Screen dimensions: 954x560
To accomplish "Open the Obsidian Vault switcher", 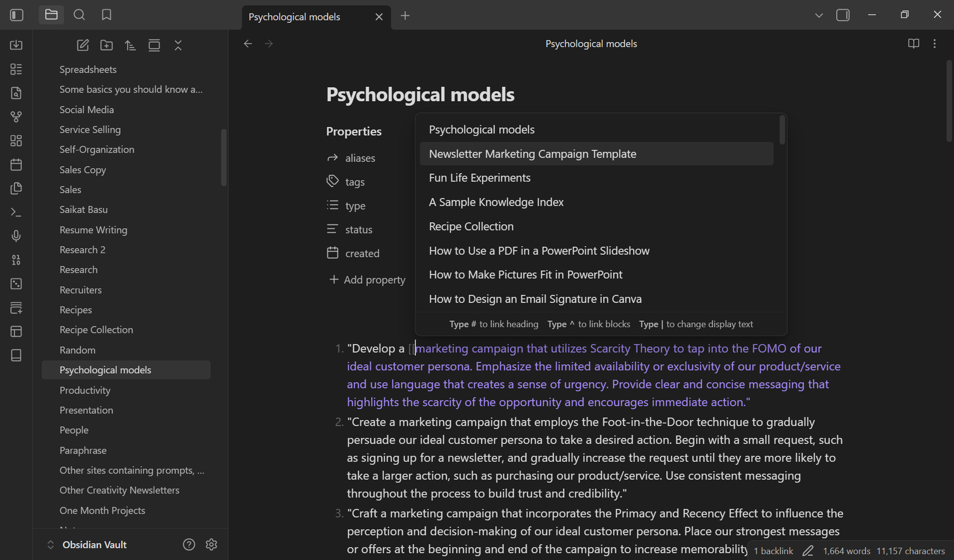I will 87,544.
